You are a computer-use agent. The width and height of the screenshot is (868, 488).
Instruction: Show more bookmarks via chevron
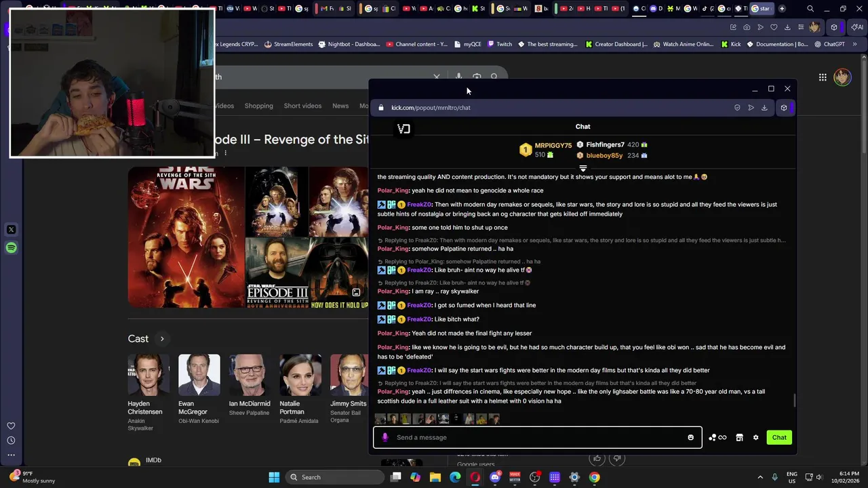(854, 44)
